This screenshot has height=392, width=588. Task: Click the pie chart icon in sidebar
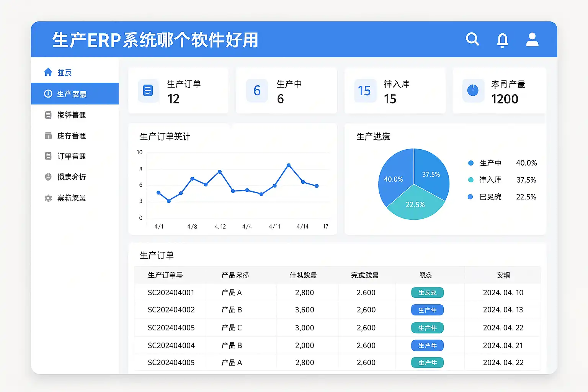48,177
